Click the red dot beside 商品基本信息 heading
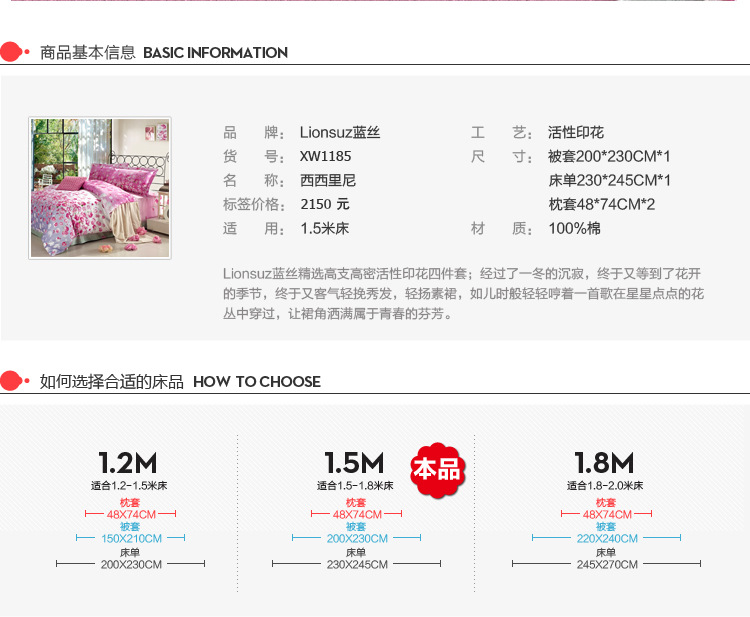 12,52
